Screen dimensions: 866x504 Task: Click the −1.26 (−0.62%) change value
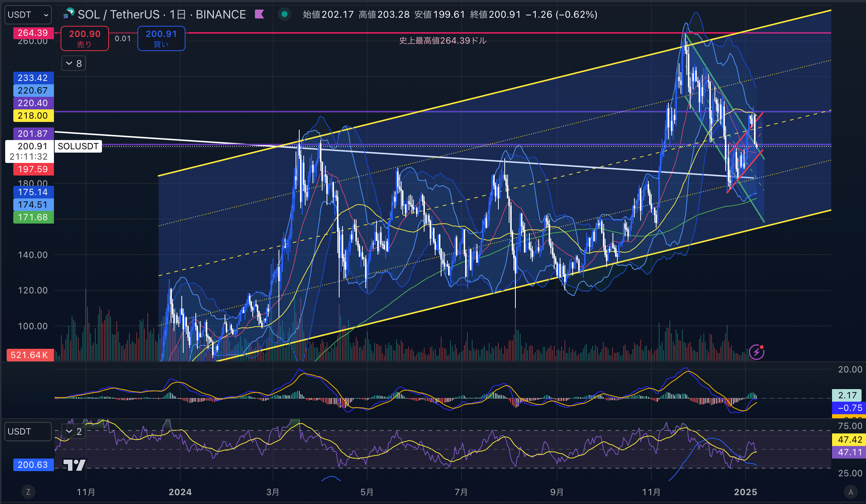(x=562, y=14)
